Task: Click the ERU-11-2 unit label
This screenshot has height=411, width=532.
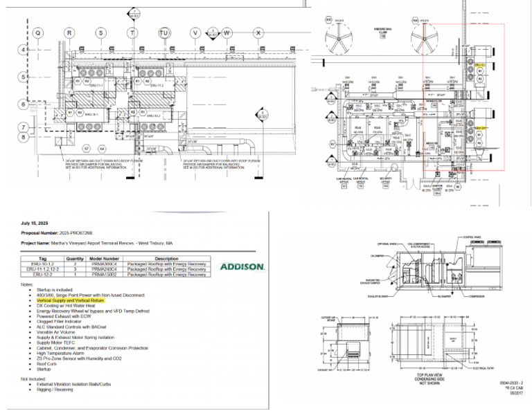Action: point(157,85)
